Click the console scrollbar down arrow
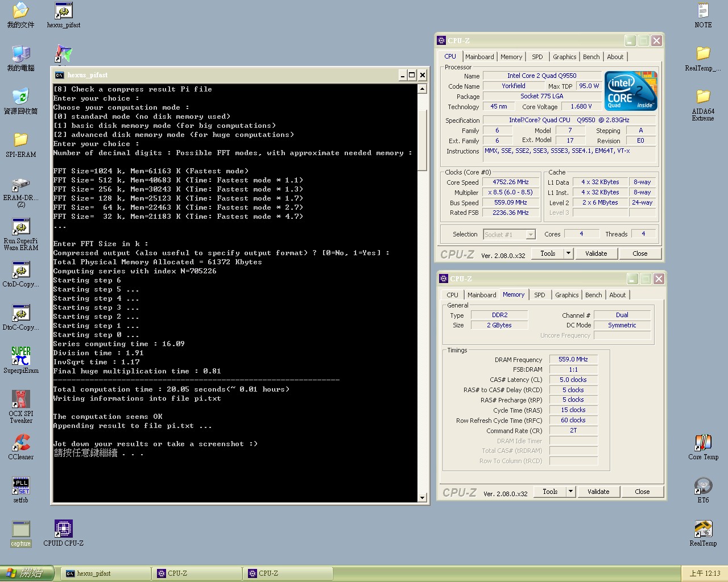Image resolution: width=728 pixels, height=582 pixels. [422, 498]
